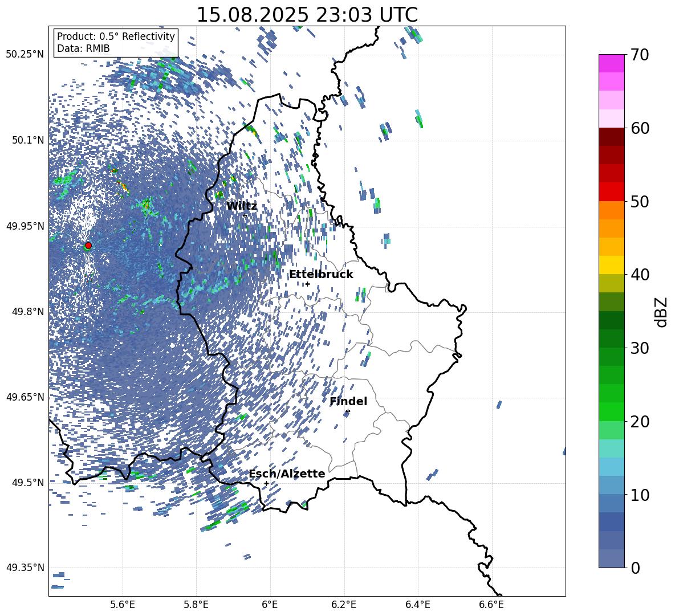Click the Data: RMIB text

pyautogui.click(x=83, y=48)
